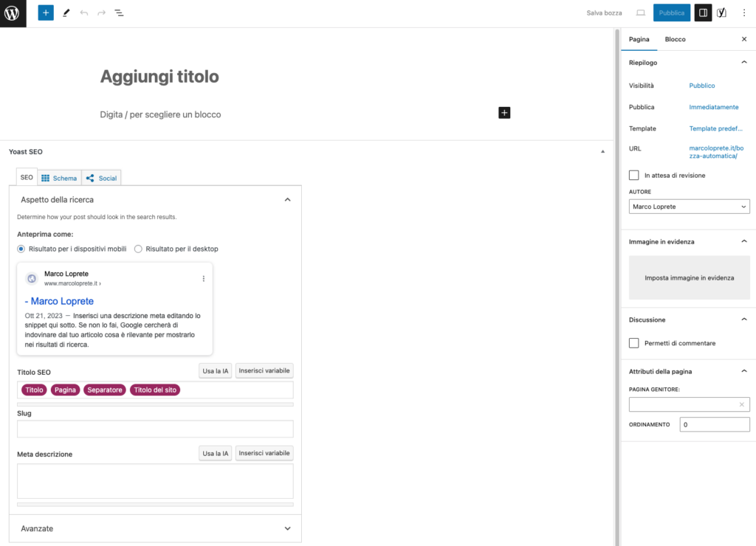756x546 pixels.
Task: Toggle the settings sidebar icon
Action: point(703,13)
